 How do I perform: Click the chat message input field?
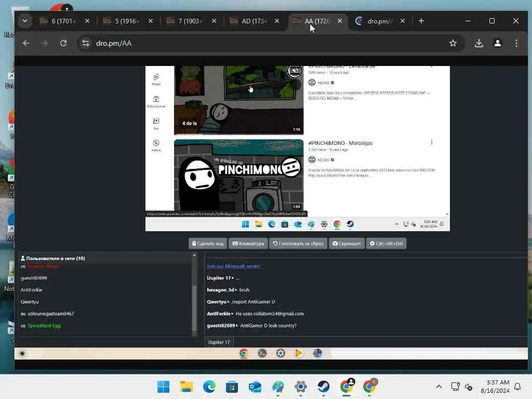tap(380, 342)
